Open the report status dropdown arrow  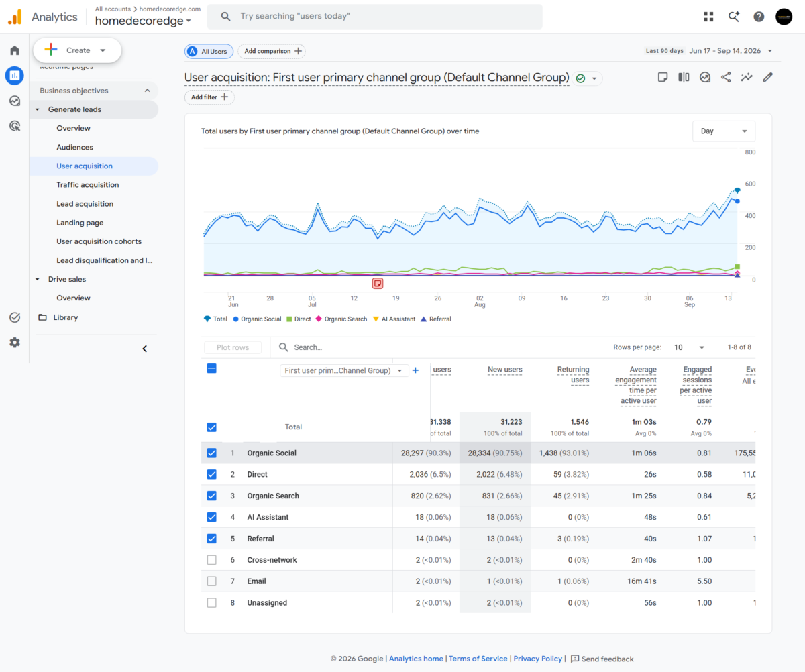coord(594,78)
